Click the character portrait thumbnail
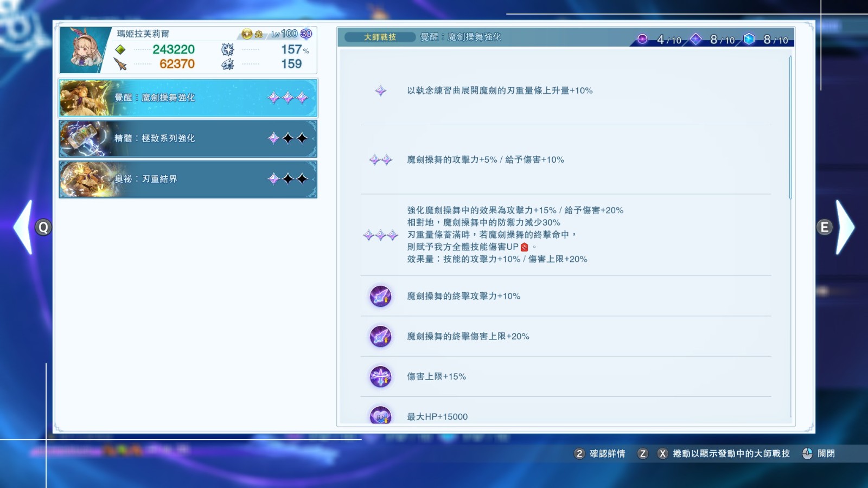 85,50
